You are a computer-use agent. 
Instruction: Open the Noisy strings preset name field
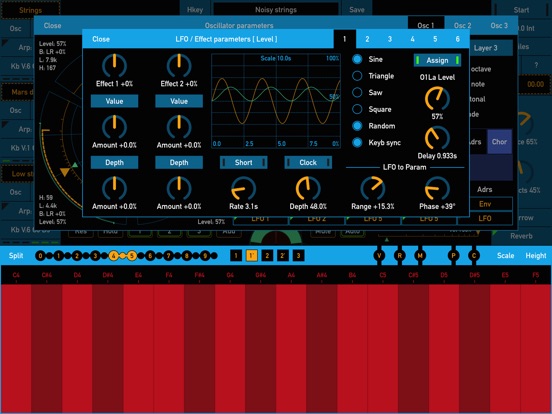click(x=276, y=10)
